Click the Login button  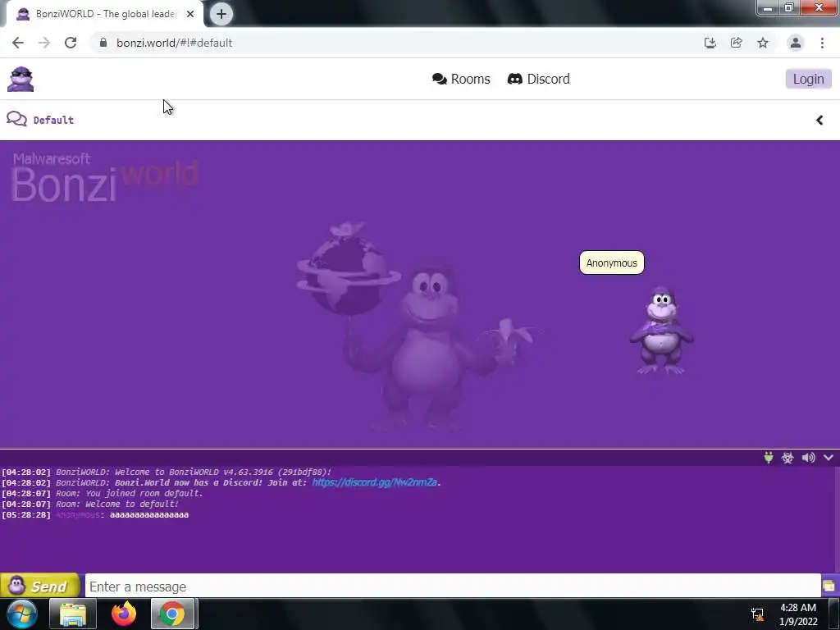click(x=808, y=79)
